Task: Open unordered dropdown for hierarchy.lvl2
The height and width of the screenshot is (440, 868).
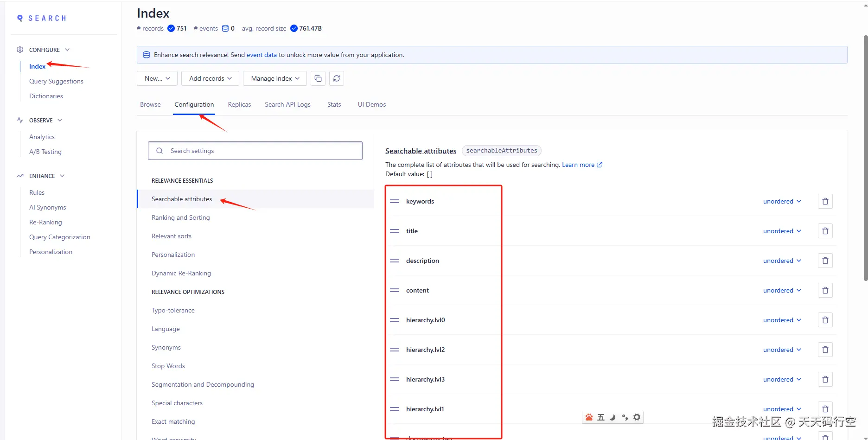Action: click(782, 350)
